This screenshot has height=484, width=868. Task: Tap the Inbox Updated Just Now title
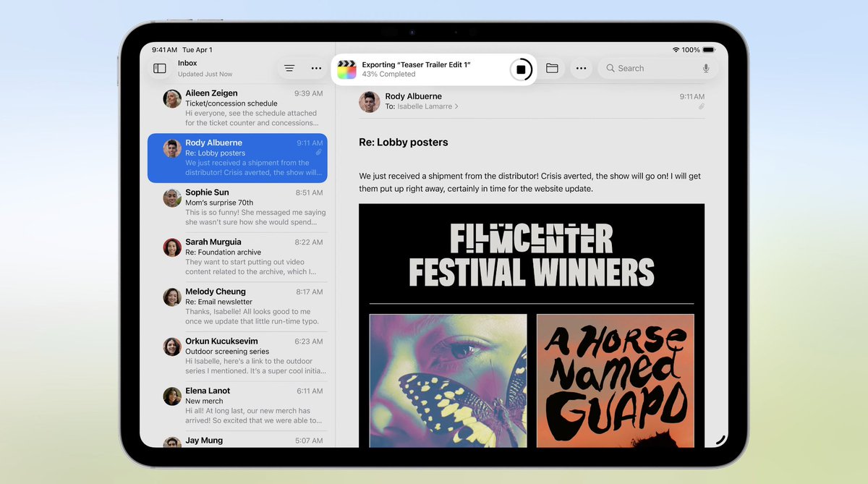coord(205,69)
